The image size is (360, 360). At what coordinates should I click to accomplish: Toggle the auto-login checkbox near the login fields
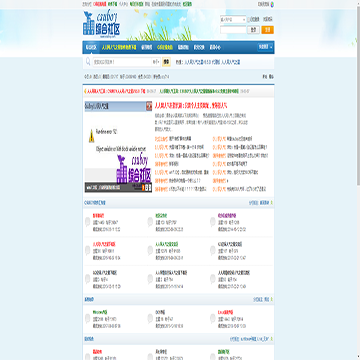coord(249,19)
